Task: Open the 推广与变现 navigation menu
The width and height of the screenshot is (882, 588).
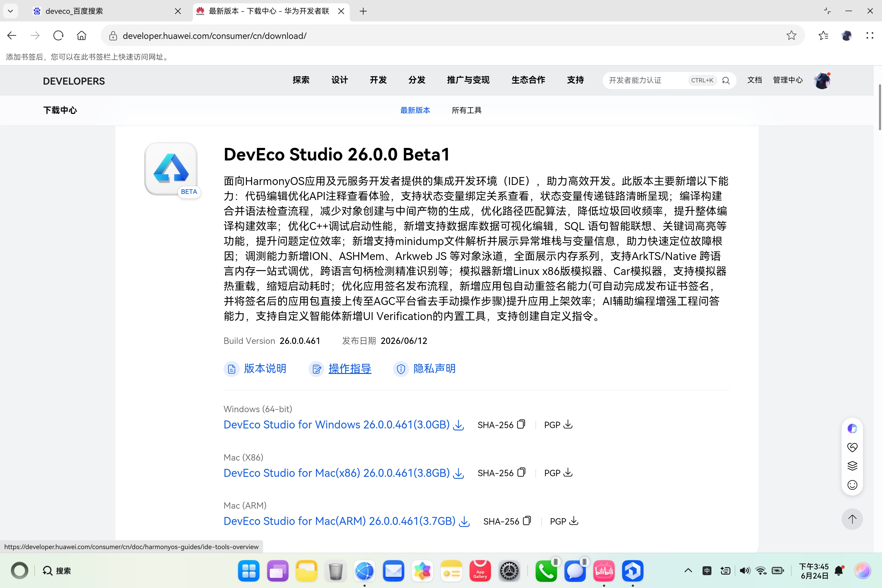Action: point(468,80)
